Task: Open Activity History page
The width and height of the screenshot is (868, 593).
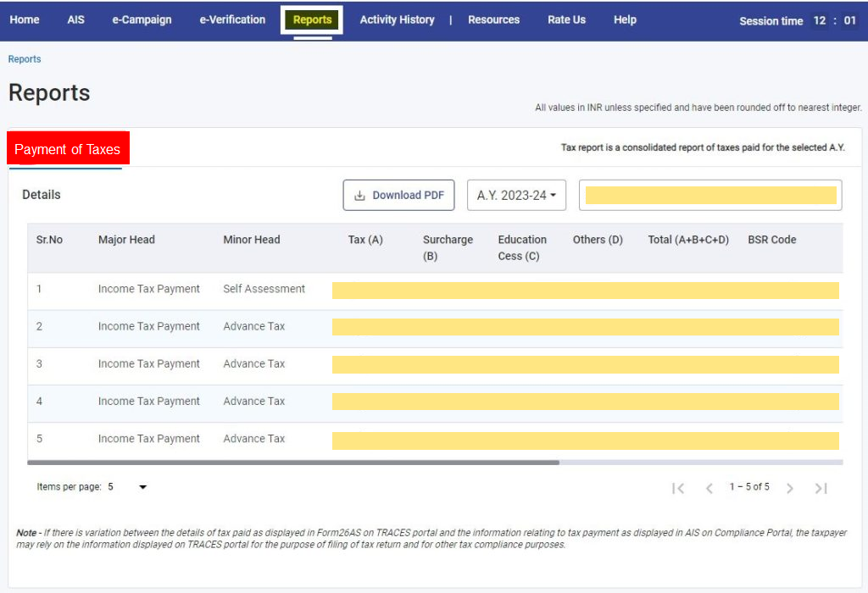Action: tap(397, 19)
